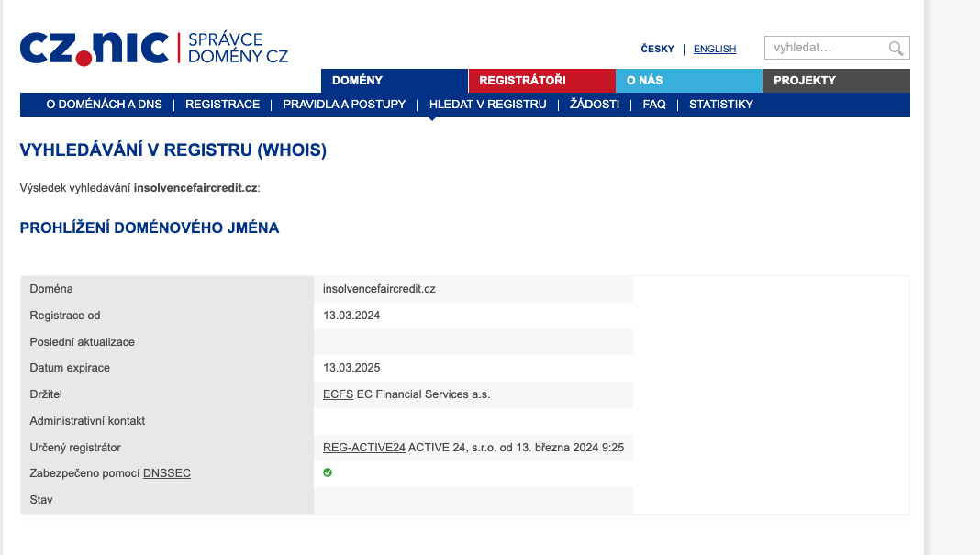Select the Česky language link
The width and height of the screenshot is (980, 555).
(657, 50)
